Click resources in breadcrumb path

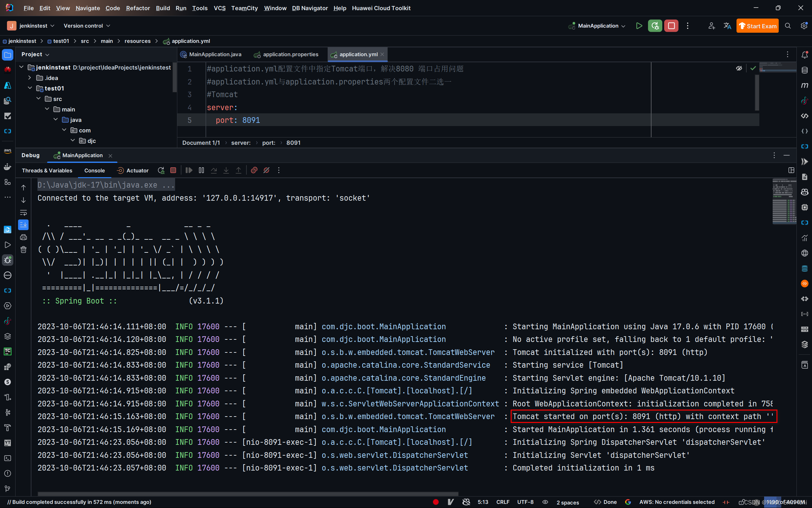coord(138,41)
